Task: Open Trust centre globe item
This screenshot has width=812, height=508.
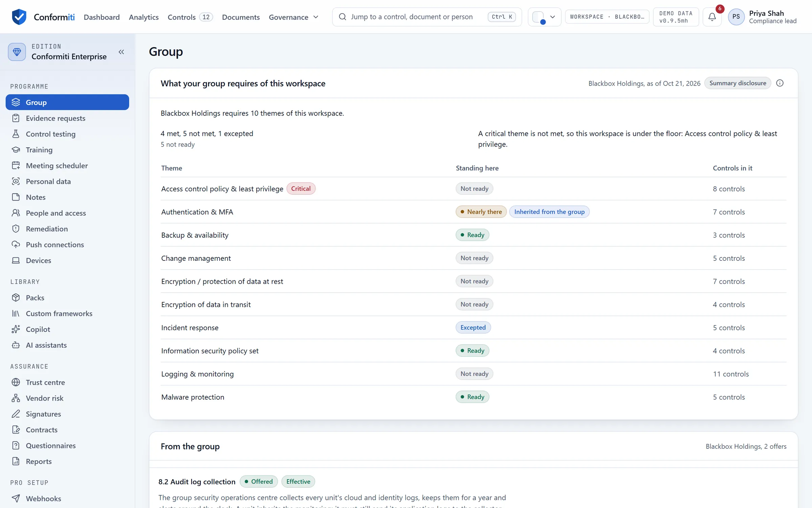Action: (x=67, y=382)
